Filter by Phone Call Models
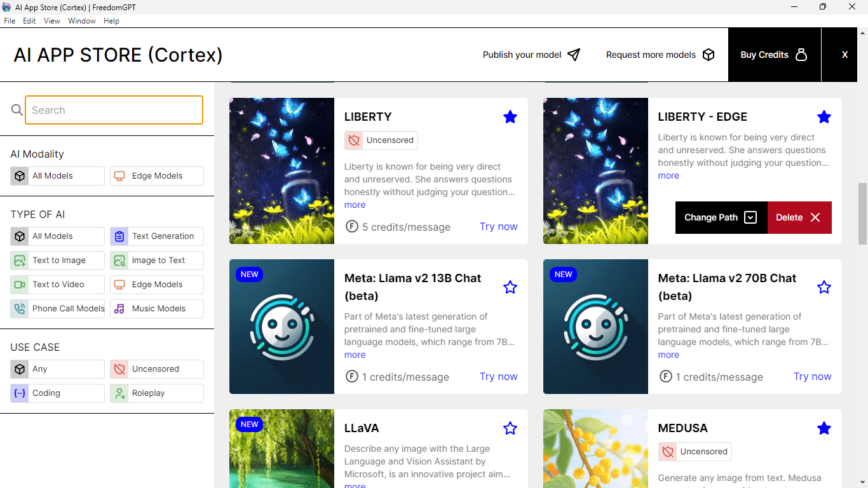This screenshot has height=488, width=868. [x=57, y=309]
